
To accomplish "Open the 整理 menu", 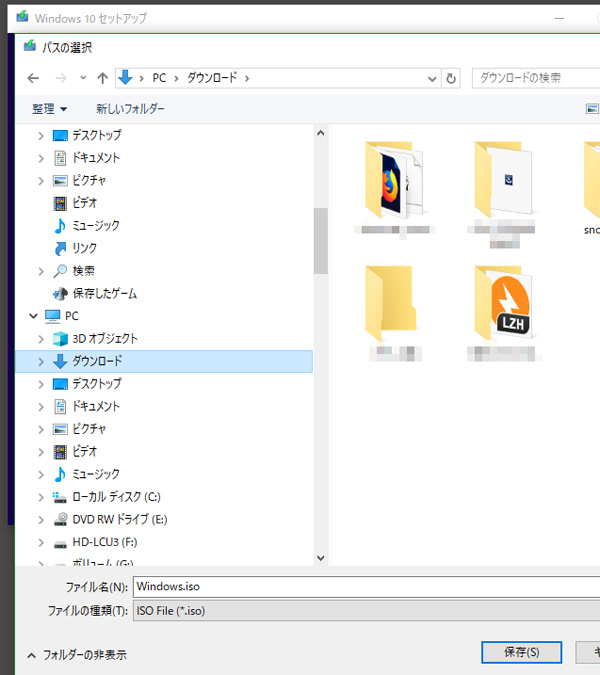I will tap(49, 109).
